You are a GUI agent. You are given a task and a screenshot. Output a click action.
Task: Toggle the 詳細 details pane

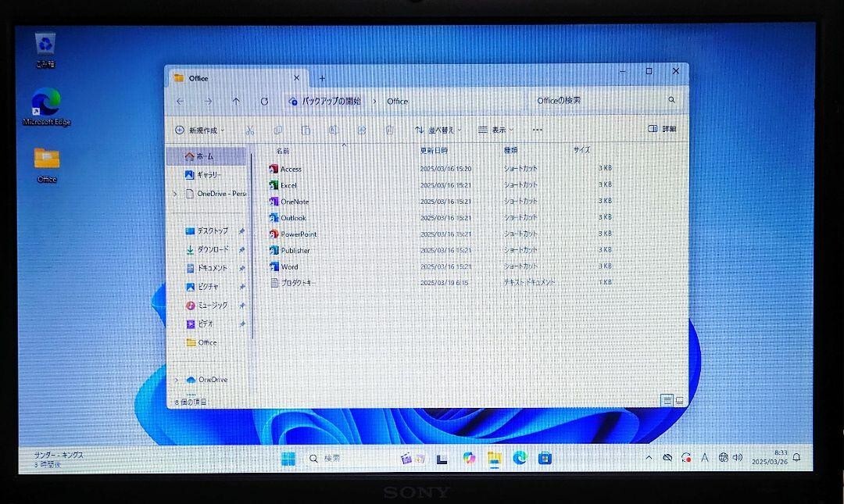(x=662, y=129)
